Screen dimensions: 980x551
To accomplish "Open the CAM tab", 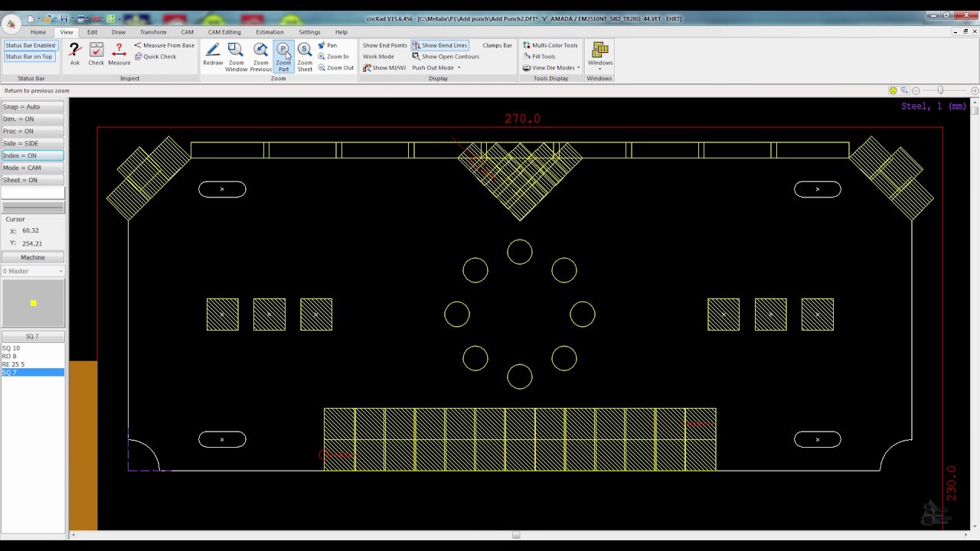I will click(x=187, y=32).
